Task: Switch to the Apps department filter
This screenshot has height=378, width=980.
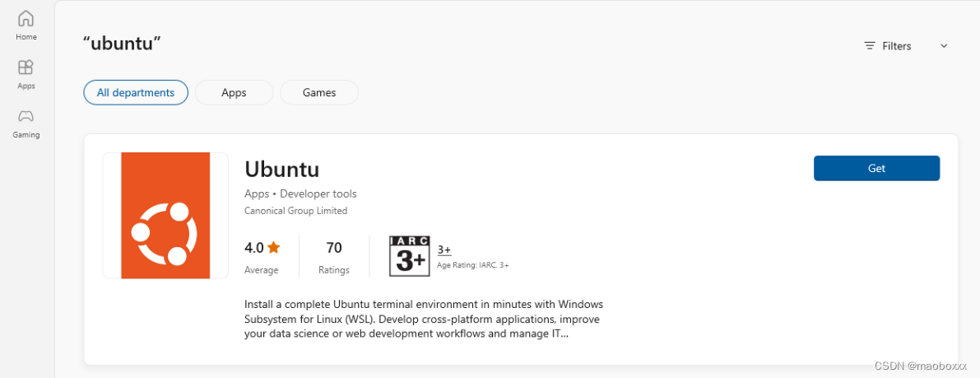Action: coord(234,92)
